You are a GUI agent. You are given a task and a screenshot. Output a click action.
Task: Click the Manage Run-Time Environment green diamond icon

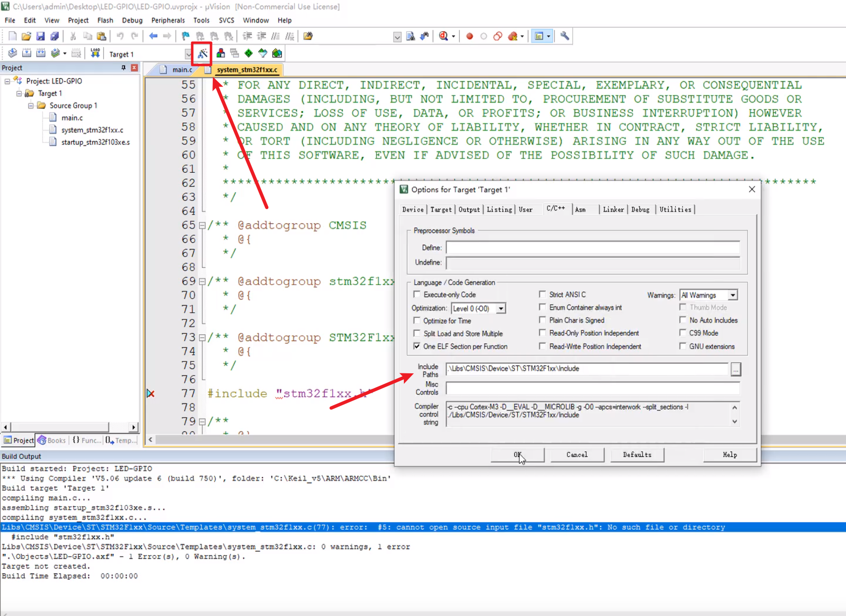[249, 53]
